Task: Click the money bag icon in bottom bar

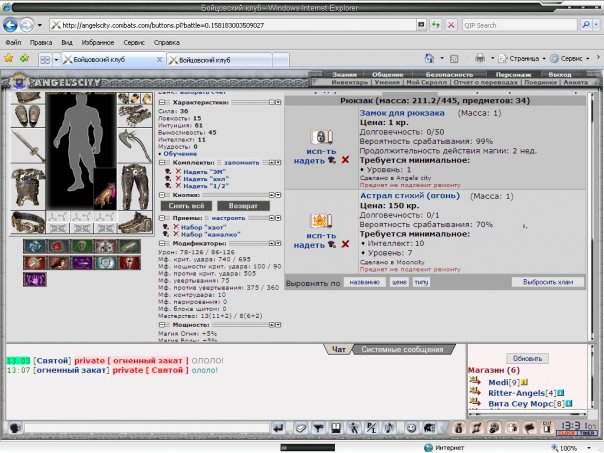Action: (458, 428)
